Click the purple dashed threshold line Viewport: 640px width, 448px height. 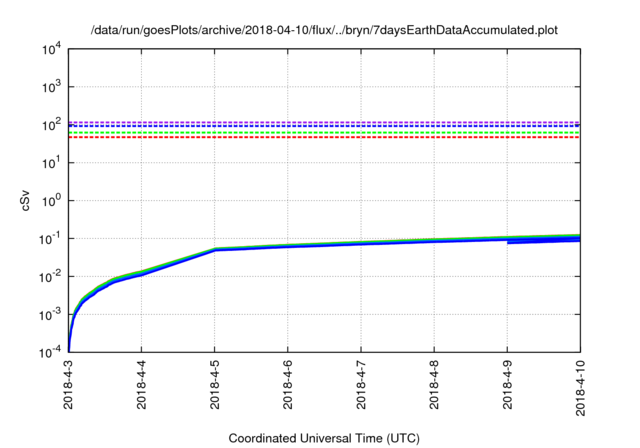point(324,122)
